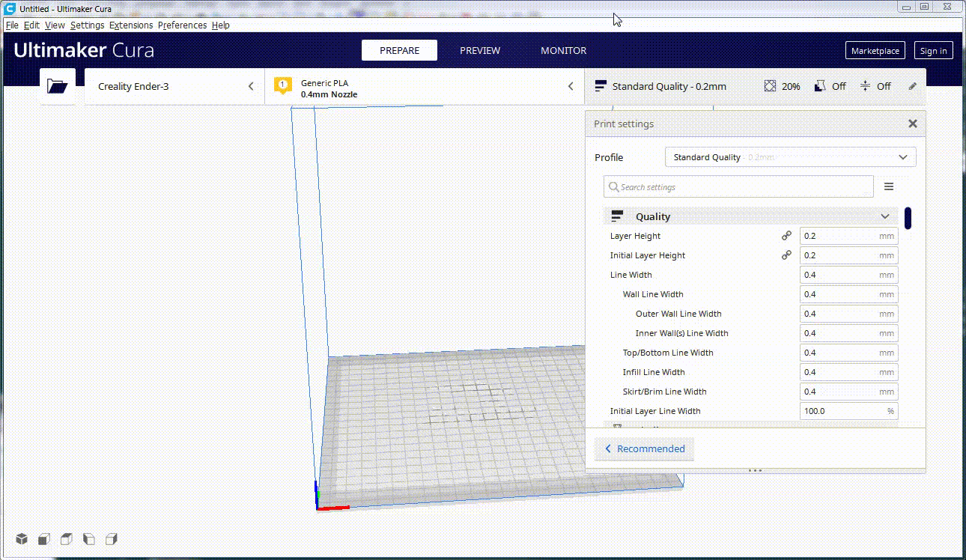Click the link icon next to Layer Height

click(786, 236)
